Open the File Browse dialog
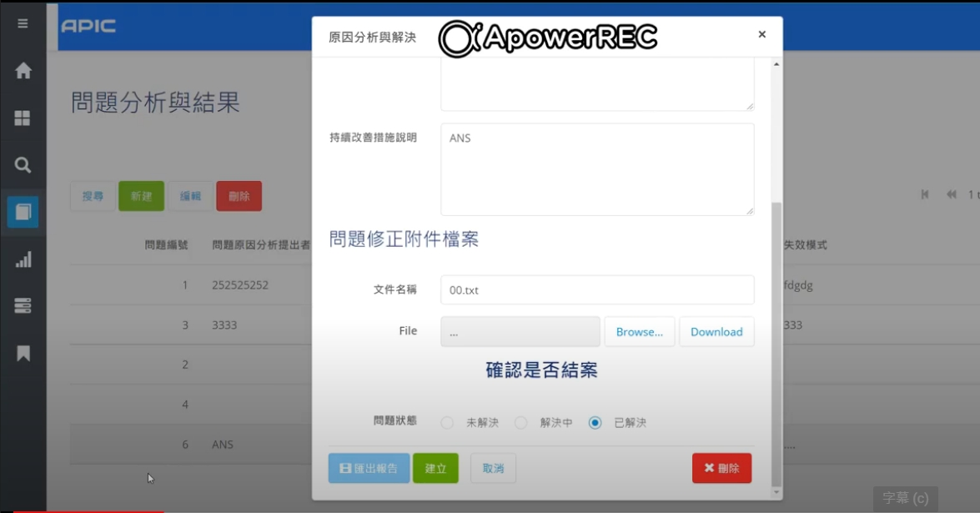The image size is (980, 513). pyautogui.click(x=640, y=331)
